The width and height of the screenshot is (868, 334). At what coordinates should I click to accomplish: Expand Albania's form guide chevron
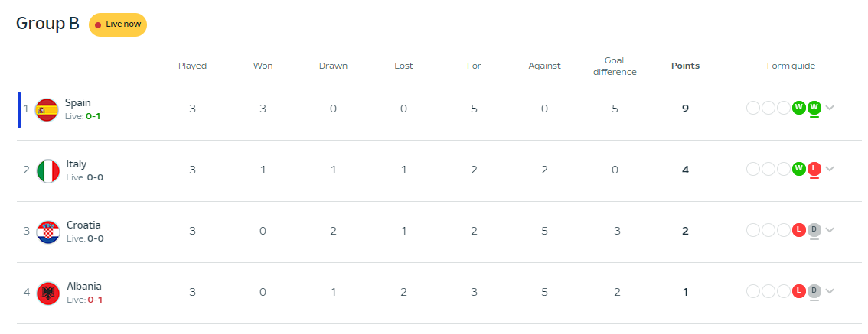point(829,291)
